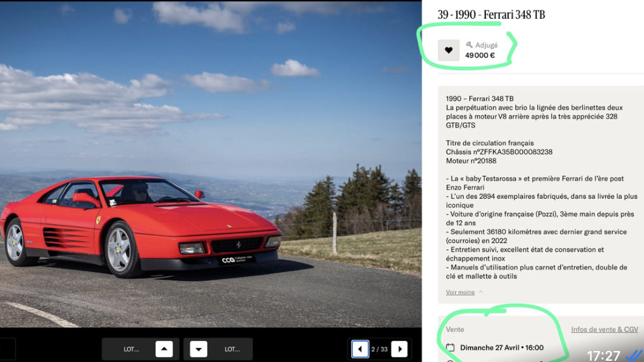Click the calendar icon beside Dimanche 27 Avril
644x362 pixels.
click(x=450, y=347)
